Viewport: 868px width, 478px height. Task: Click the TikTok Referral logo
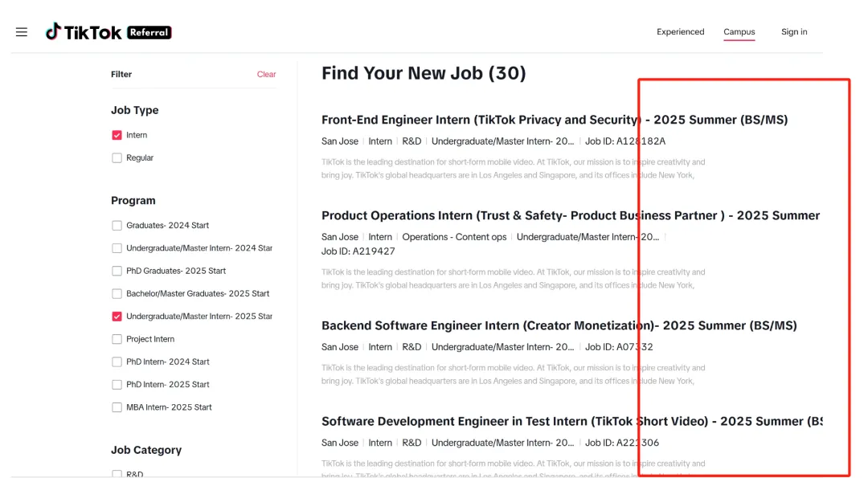point(108,32)
